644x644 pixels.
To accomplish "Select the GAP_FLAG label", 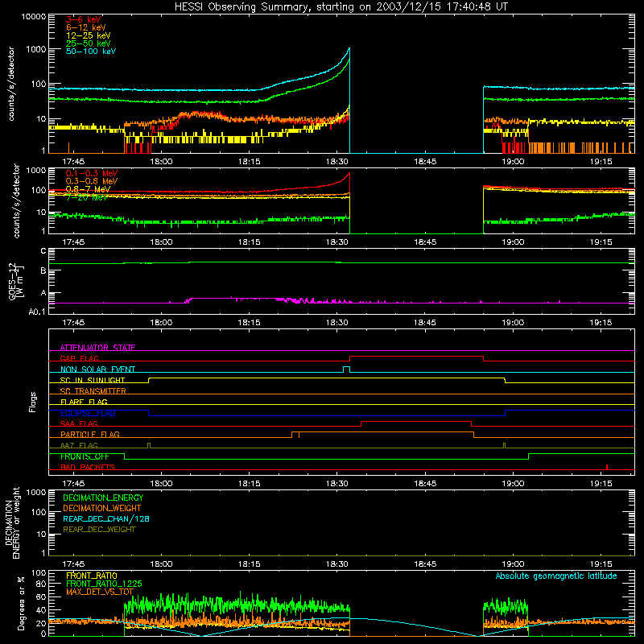I will point(80,358).
